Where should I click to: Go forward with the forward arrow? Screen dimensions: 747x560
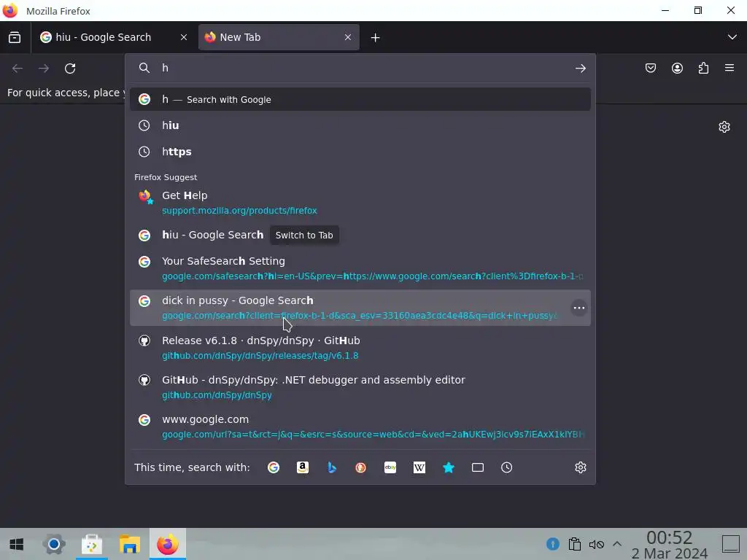tap(44, 69)
